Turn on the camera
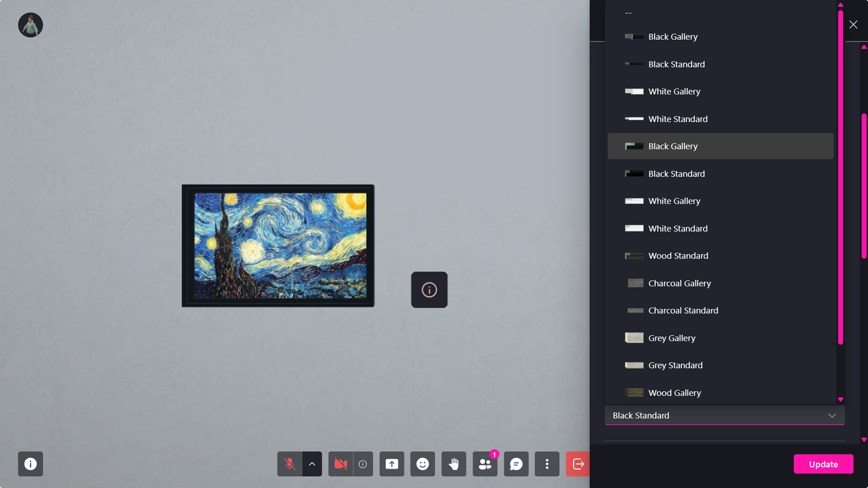Image resolution: width=868 pixels, height=488 pixels. (340, 464)
